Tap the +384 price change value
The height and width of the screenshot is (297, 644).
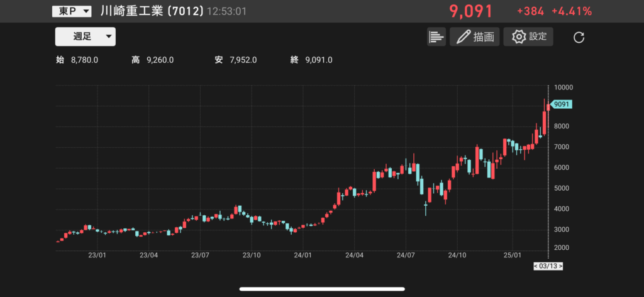coord(530,11)
